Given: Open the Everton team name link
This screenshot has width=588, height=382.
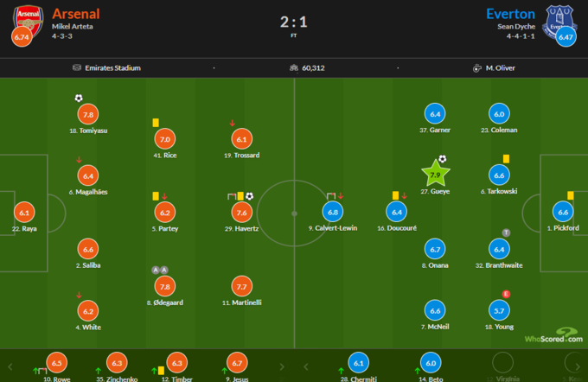Looking at the screenshot, I should [x=511, y=14].
